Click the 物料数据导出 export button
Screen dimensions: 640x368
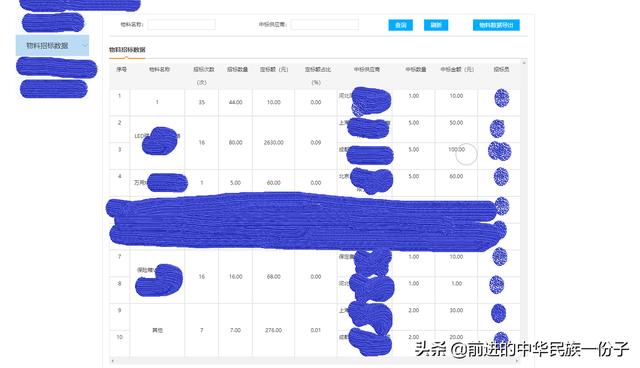[x=496, y=25]
